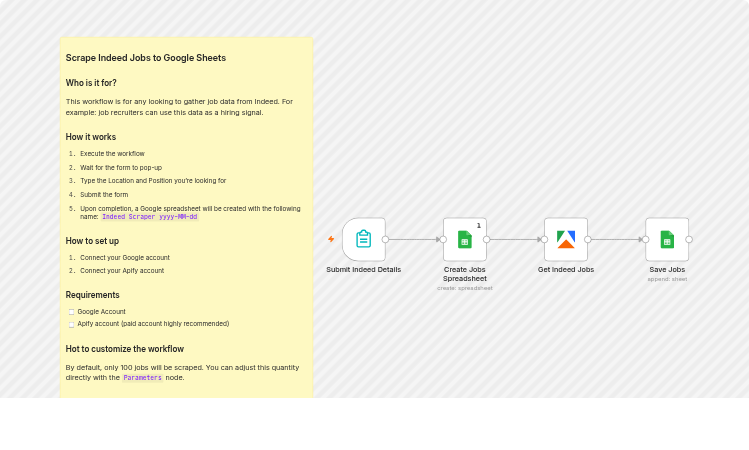Click the 'How it works' heading
Screen dimensions: 749x450
pyautogui.click(x=91, y=137)
